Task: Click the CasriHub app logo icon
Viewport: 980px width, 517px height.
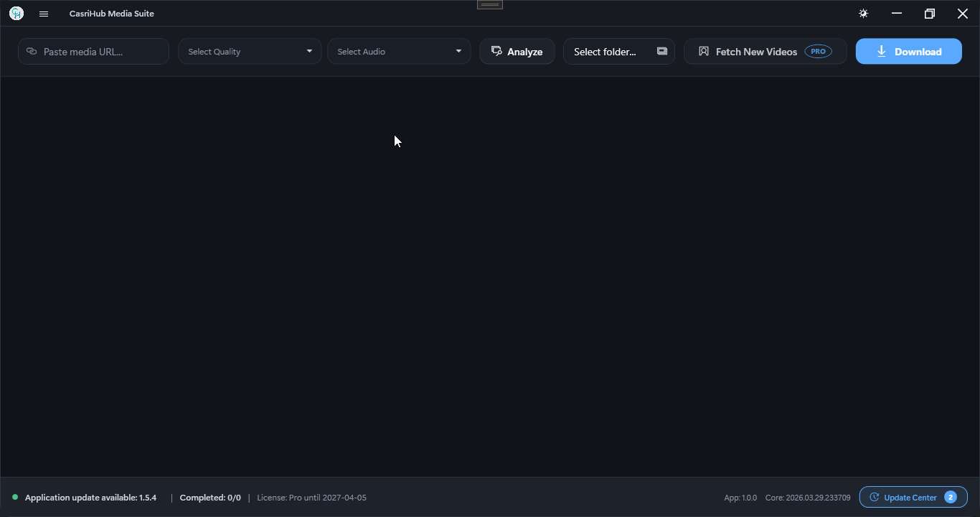Action: 16,14
